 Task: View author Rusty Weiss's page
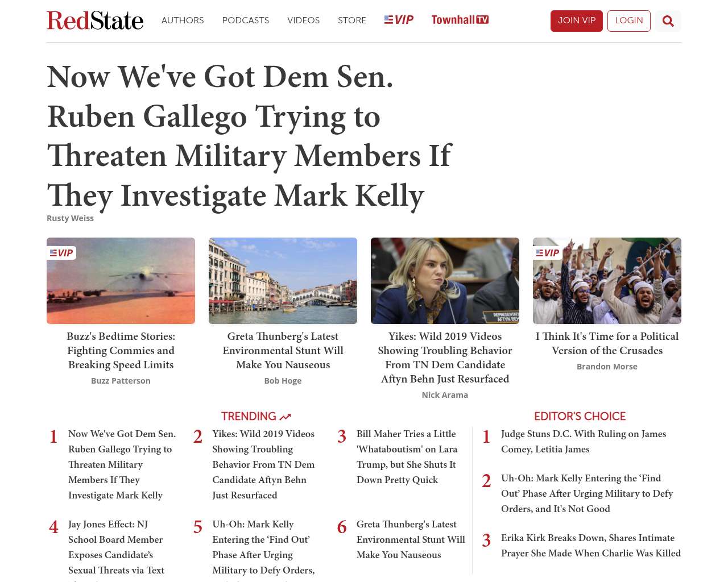point(70,218)
